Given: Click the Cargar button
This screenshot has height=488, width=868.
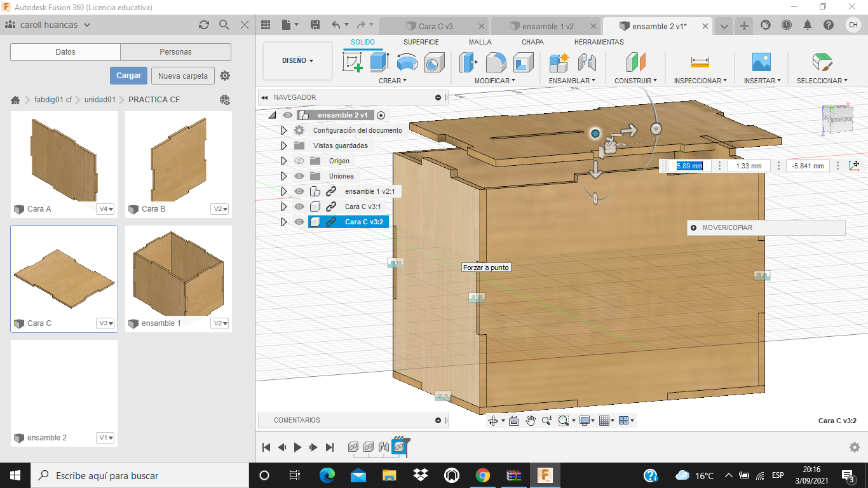Looking at the screenshot, I should pos(128,76).
